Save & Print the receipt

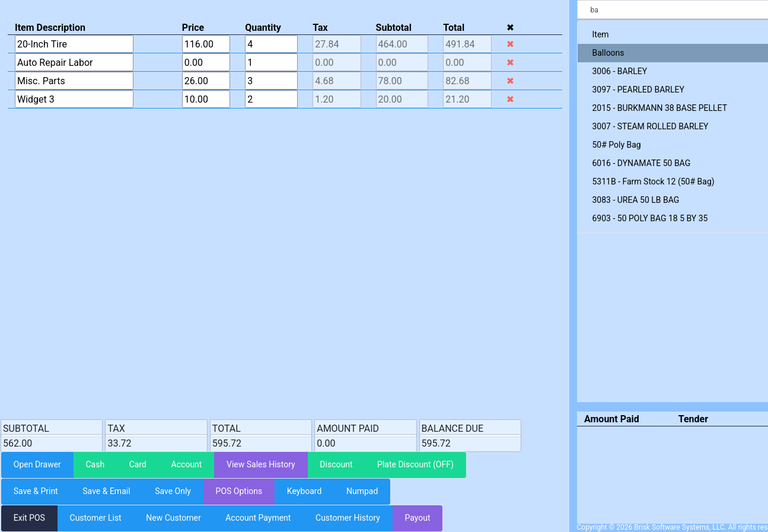tap(35, 491)
